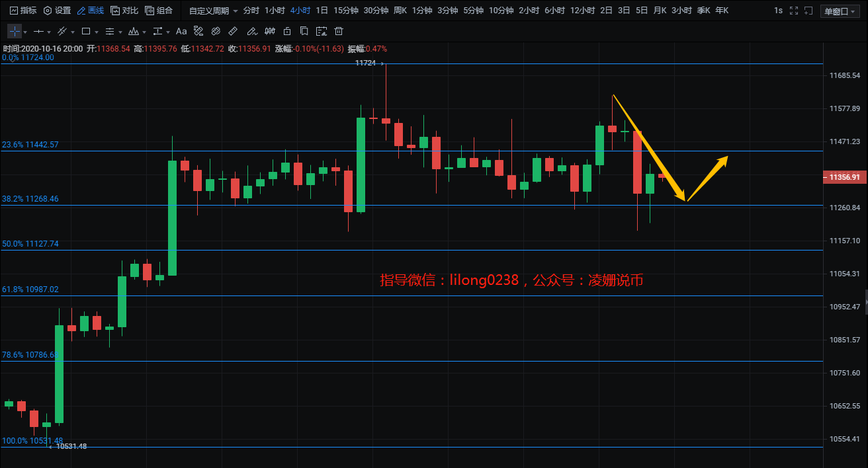Screen dimensions: 868x468
Task: Open the 自定义周期 dropdown
Action: coord(213,11)
